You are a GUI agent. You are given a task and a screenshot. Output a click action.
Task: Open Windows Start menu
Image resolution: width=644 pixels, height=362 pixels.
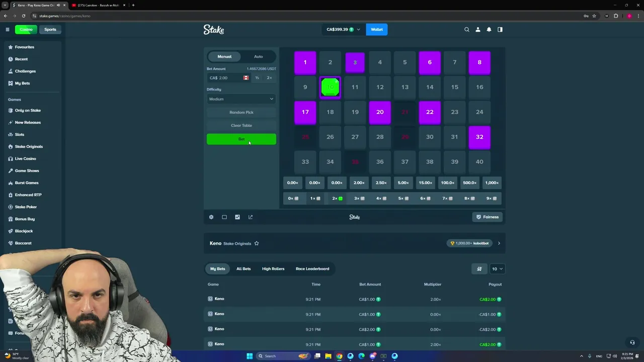click(x=250, y=356)
